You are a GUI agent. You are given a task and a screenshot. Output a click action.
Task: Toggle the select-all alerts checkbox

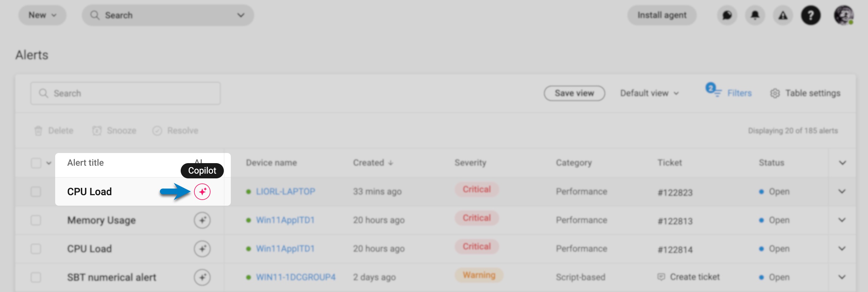point(36,163)
